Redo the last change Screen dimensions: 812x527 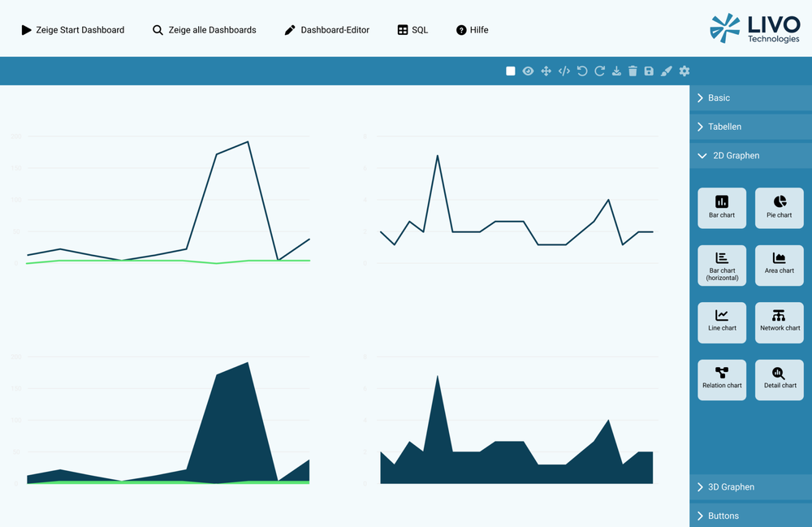click(x=600, y=71)
